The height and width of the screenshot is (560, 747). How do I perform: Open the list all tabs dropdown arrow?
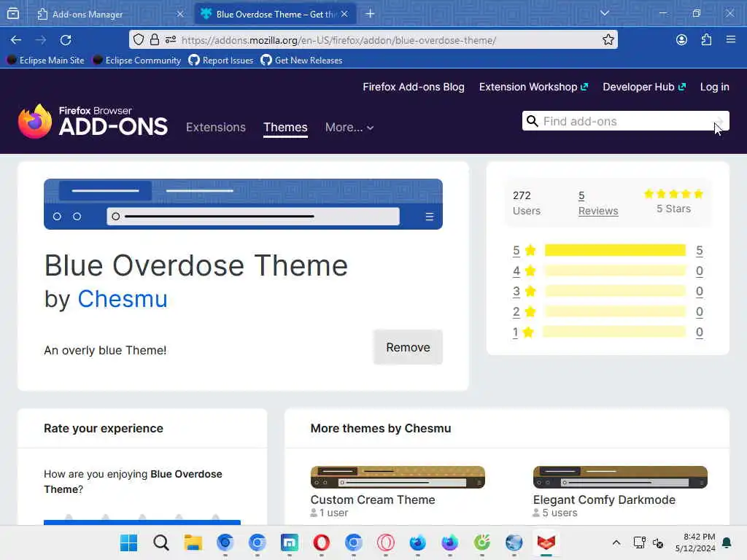tap(605, 13)
